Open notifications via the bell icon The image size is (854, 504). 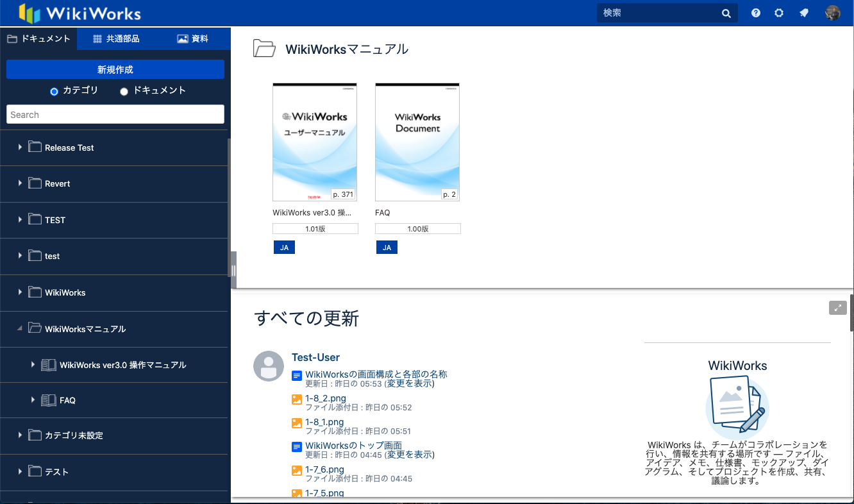804,13
